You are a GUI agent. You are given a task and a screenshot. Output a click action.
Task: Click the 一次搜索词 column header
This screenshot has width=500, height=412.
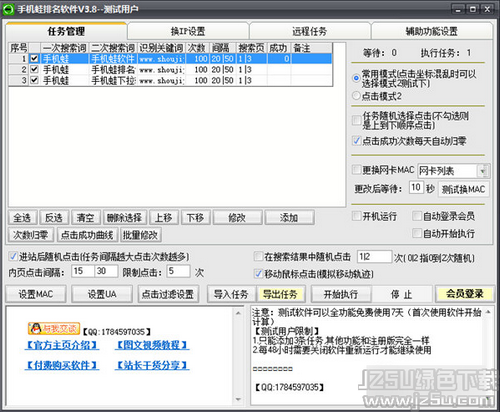pos(65,48)
